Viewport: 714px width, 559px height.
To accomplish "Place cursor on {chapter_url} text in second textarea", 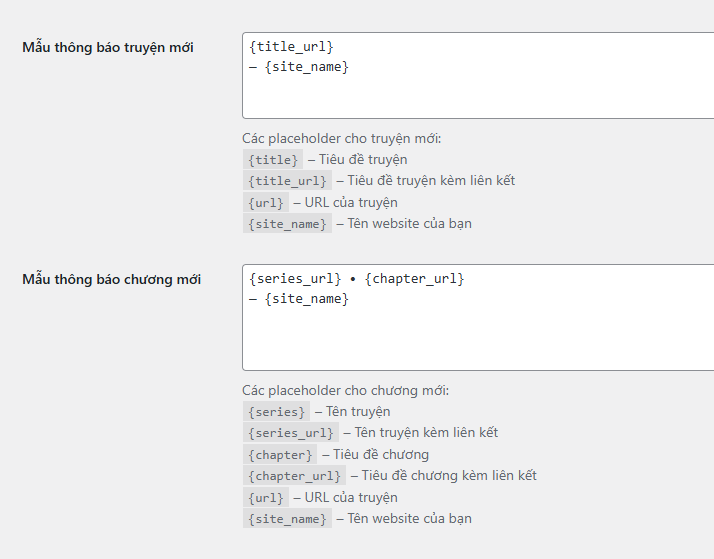I will point(414,279).
